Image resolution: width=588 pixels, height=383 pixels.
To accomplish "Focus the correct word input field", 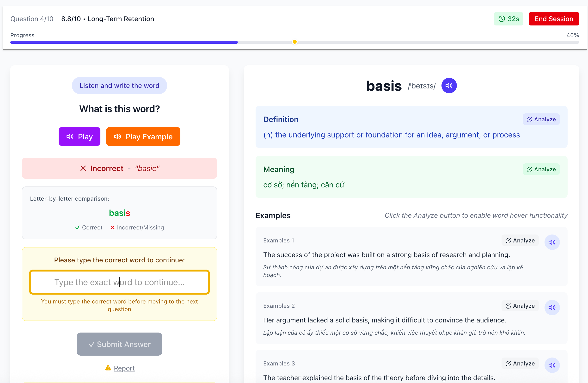I will [x=119, y=282].
